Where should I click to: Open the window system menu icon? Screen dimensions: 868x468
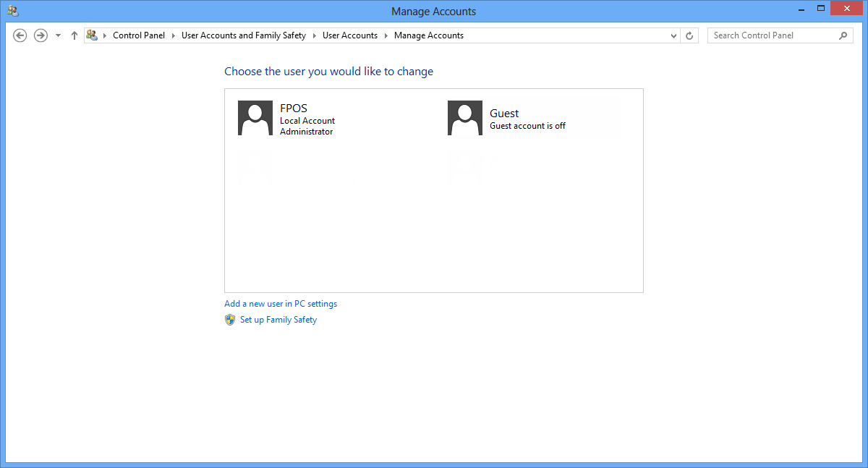(x=13, y=11)
